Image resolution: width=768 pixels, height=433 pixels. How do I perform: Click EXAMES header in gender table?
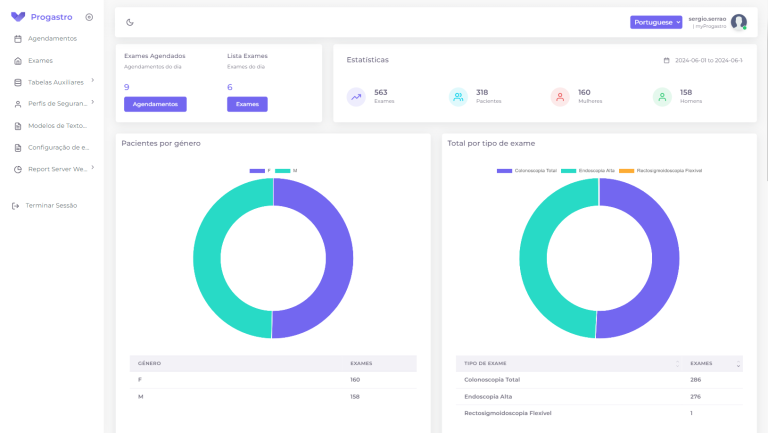[361, 363]
